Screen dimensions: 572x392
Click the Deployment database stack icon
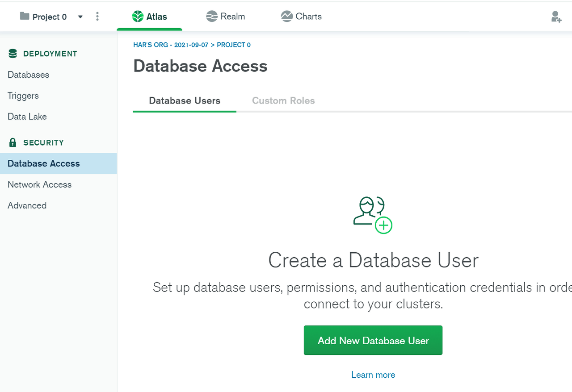pos(13,54)
